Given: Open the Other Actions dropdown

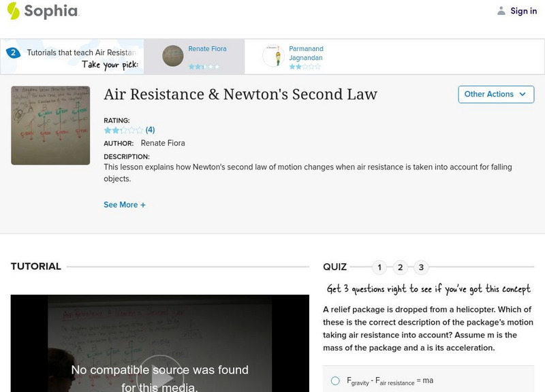Looking at the screenshot, I should tap(496, 95).
